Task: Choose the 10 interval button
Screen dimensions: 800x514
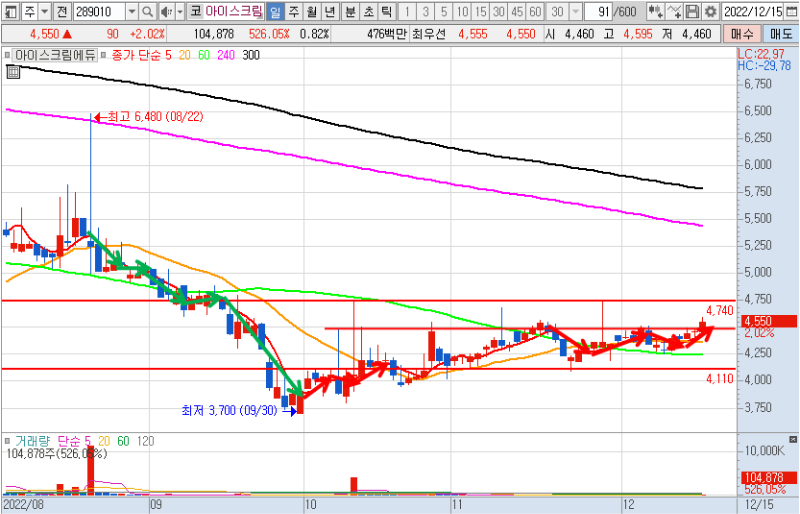Action: tap(462, 11)
